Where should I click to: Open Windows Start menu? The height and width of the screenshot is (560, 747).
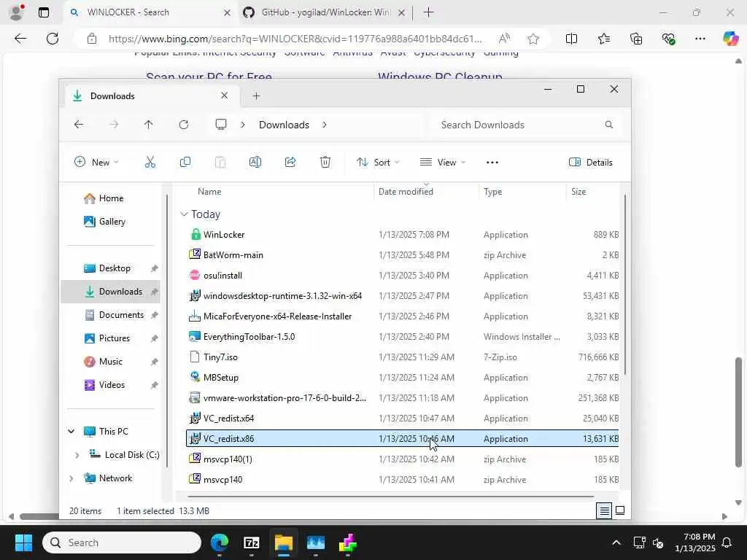23,542
